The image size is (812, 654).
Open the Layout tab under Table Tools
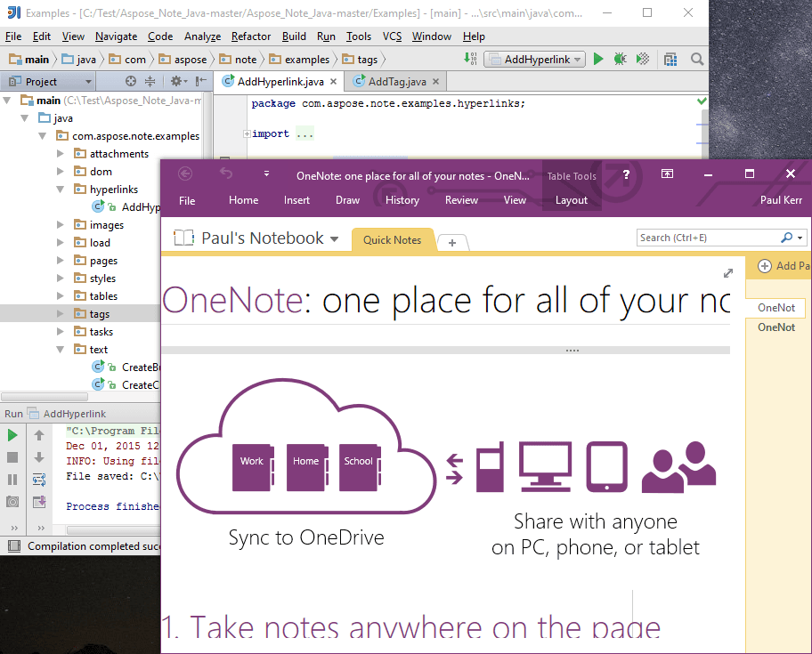point(572,200)
